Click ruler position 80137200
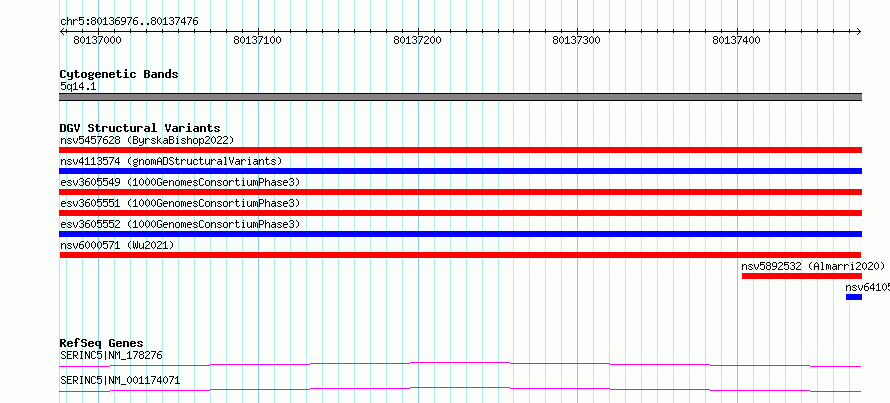The width and height of the screenshot is (890, 403). 417,40
